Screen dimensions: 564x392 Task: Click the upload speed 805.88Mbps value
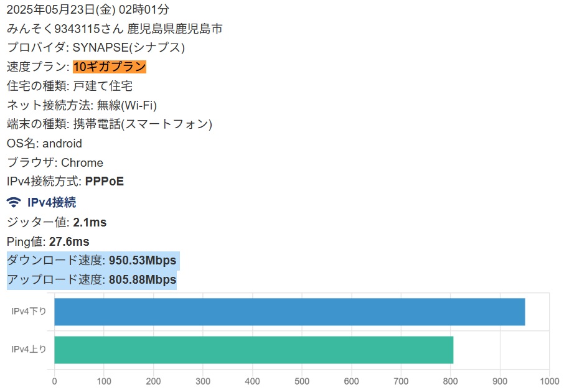point(143,279)
